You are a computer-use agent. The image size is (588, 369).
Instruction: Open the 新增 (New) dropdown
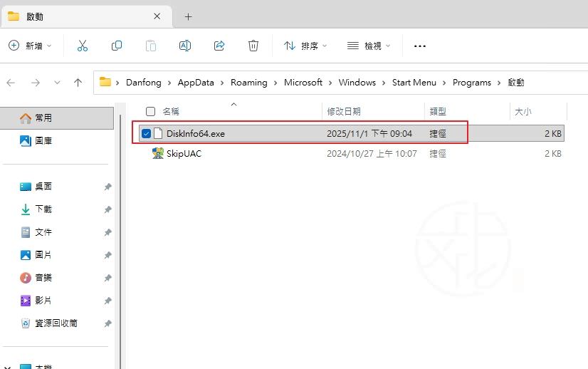pyautogui.click(x=30, y=46)
